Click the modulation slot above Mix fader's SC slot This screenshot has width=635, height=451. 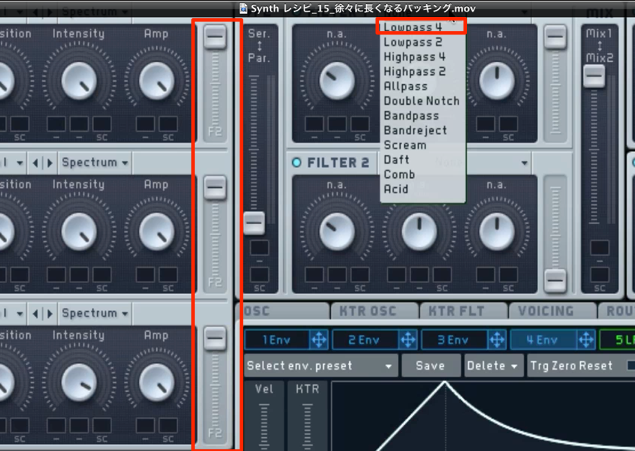(600, 247)
